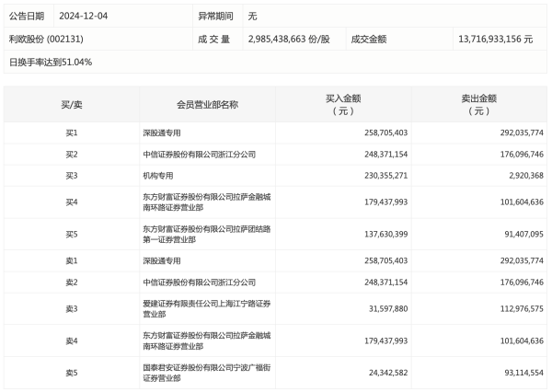Click 东方财富拉萨团结路第一证券营业部 in 买5 row
Screen dimensions: 552x392
(207, 235)
